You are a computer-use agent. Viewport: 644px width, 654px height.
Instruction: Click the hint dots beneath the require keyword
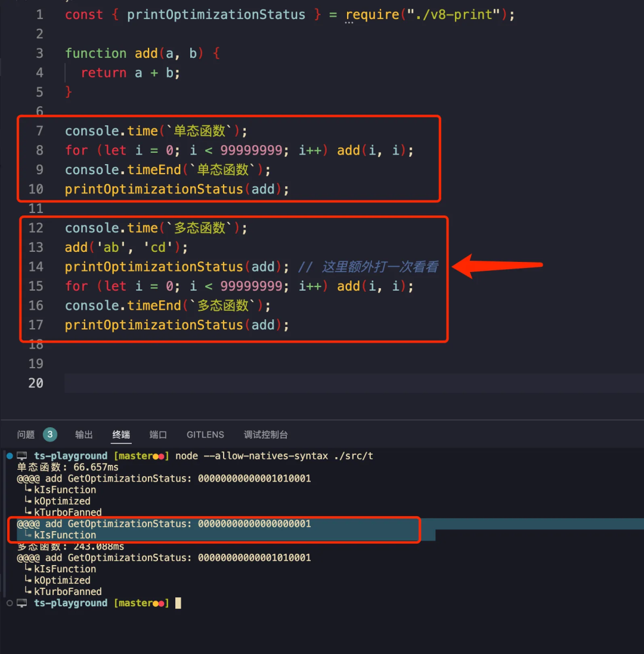click(x=349, y=23)
